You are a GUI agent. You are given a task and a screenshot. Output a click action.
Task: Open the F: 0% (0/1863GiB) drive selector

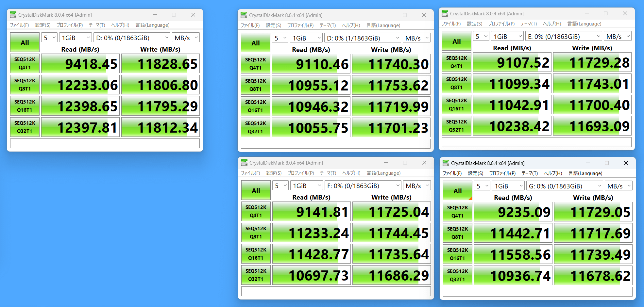pyautogui.click(x=363, y=186)
